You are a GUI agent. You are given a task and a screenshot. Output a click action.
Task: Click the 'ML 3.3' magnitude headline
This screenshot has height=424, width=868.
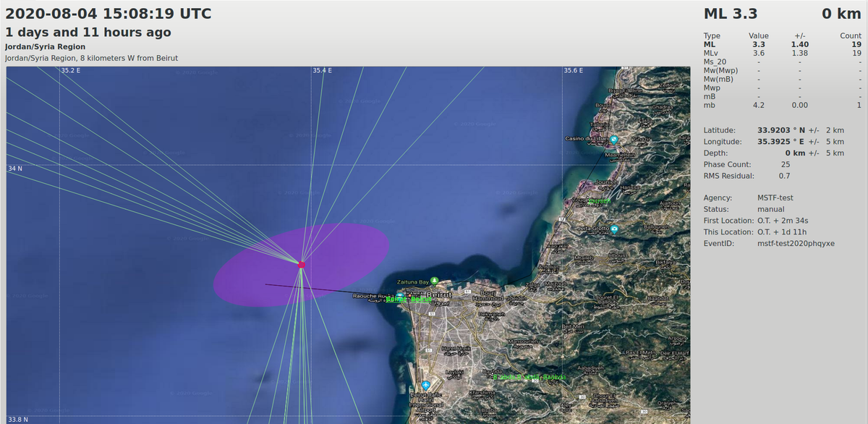tap(731, 13)
